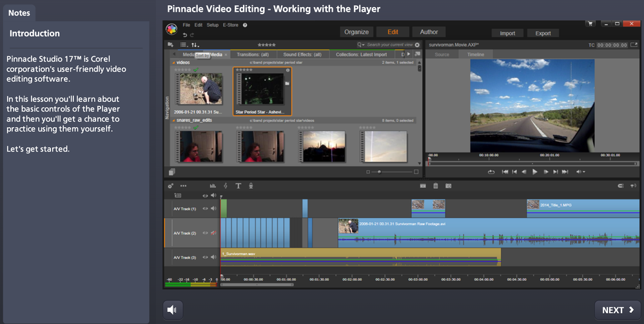This screenshot has width=644, height=324.
Task: Delete selected clip with trash icon
Action: click(436, 186)
